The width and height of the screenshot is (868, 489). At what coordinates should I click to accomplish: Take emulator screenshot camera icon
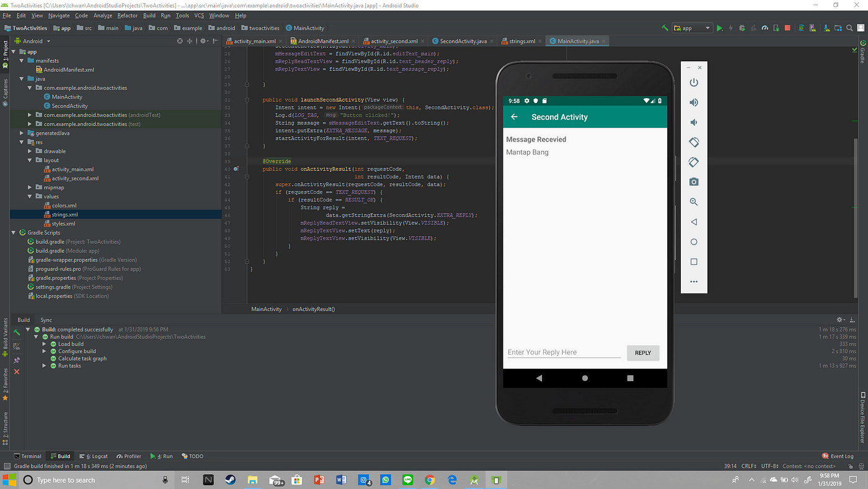tap(694, 182)
